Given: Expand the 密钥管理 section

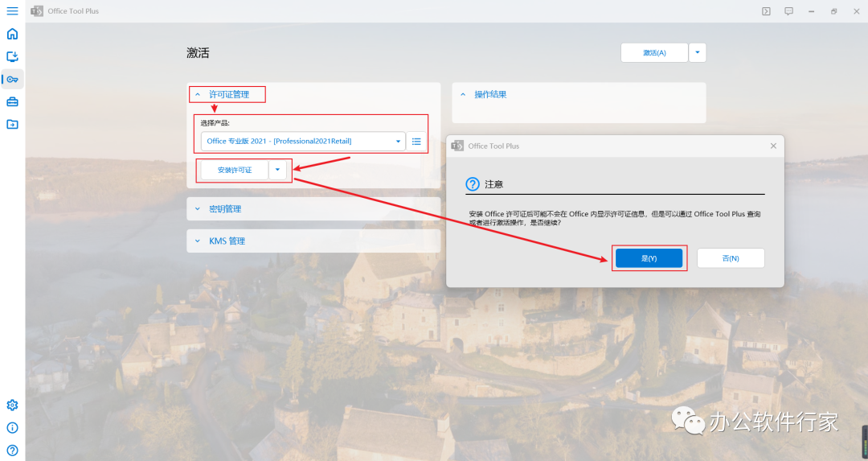Looking at the screenshot, I should [313, 209].
